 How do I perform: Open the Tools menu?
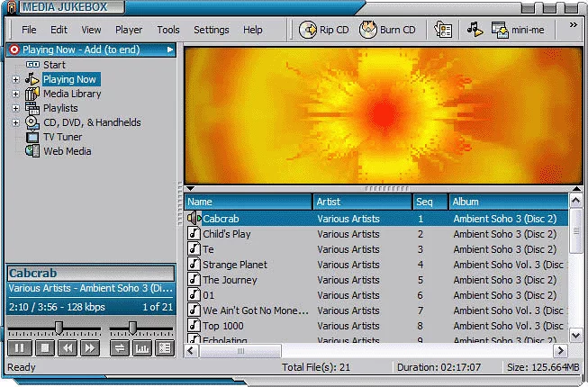coord(168,30)
